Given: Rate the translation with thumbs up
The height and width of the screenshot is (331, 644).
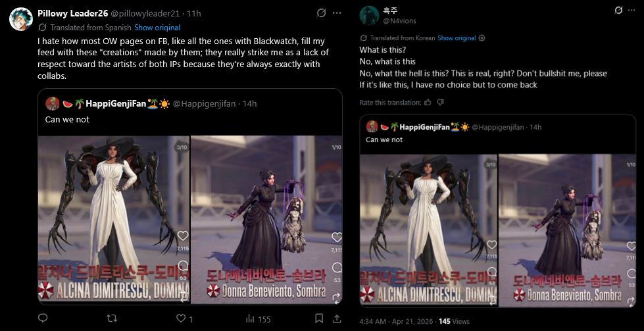Looking at the screenshot, I should pos(428,102).
